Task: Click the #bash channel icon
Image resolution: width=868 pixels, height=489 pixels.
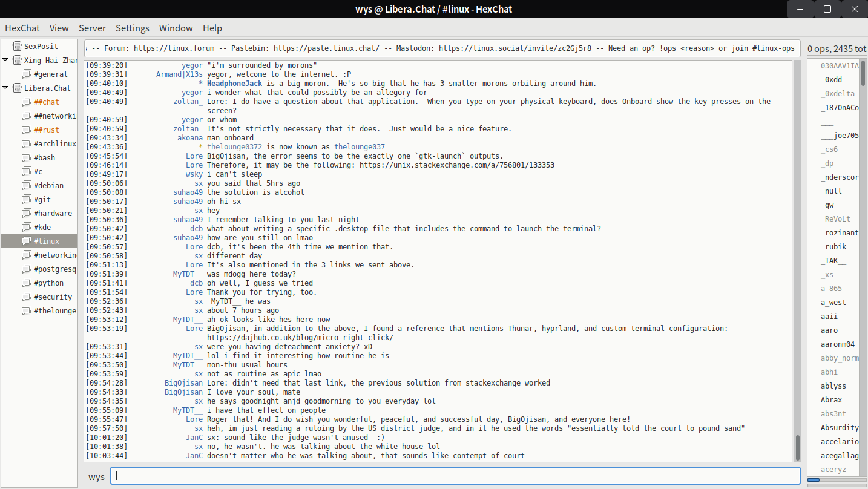Action: coord(26,157)
